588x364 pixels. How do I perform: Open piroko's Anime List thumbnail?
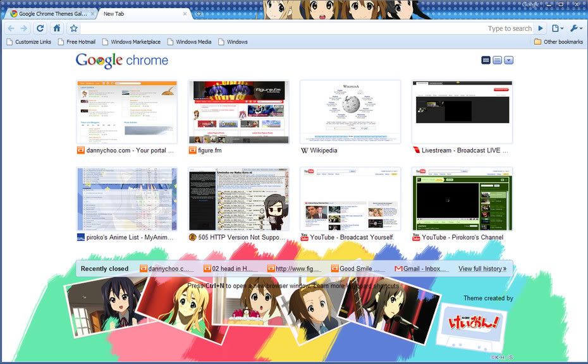[126, 198]
